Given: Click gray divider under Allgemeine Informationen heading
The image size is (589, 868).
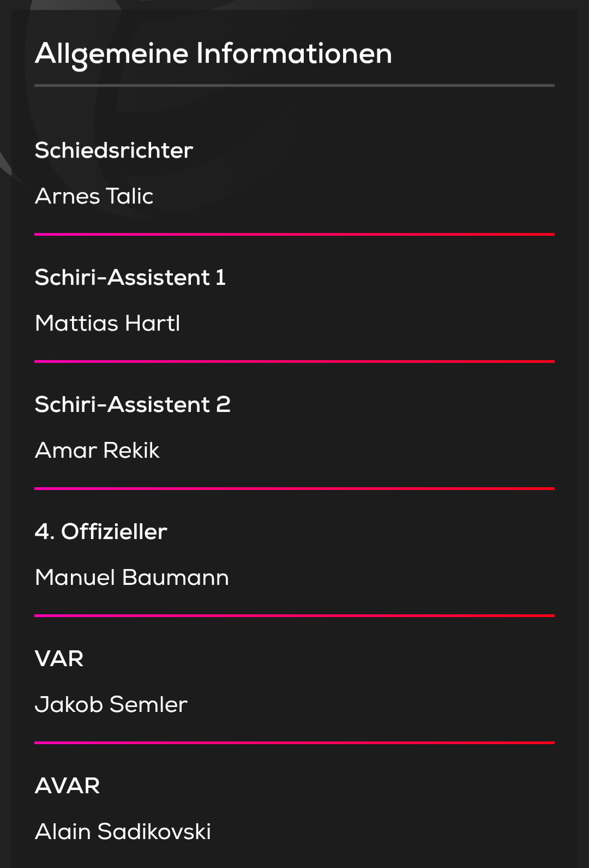Looking at the screenshot, I should coord(294,86).
